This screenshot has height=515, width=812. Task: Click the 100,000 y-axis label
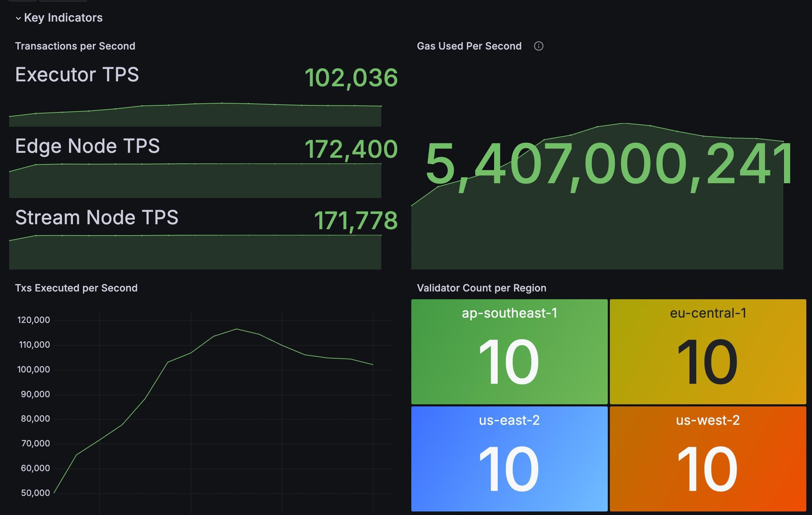point(34,370)
